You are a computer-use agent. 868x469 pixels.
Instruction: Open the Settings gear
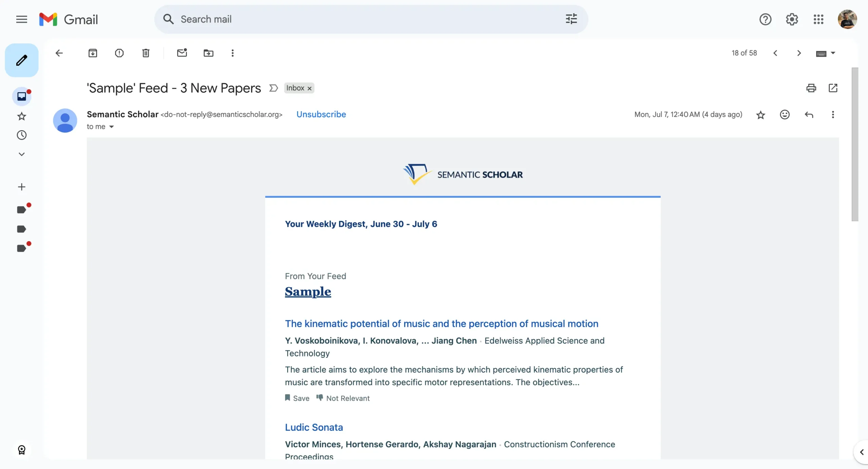point(792,19)
